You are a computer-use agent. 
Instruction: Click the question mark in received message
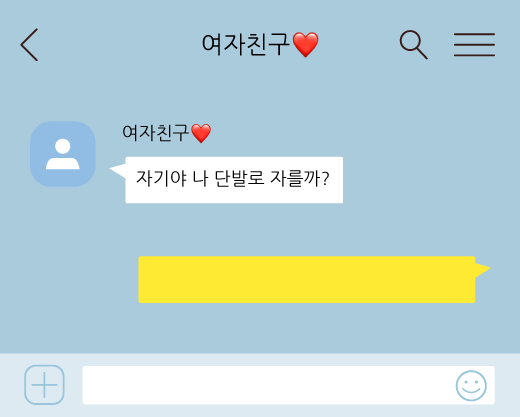326,178
